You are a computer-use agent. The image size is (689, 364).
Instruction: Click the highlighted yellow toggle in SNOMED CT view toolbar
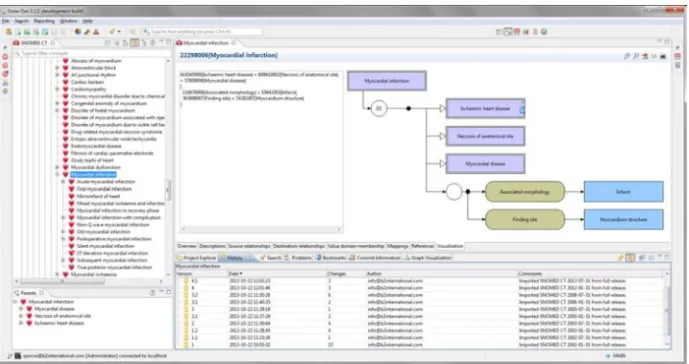(x=134, y=43)
